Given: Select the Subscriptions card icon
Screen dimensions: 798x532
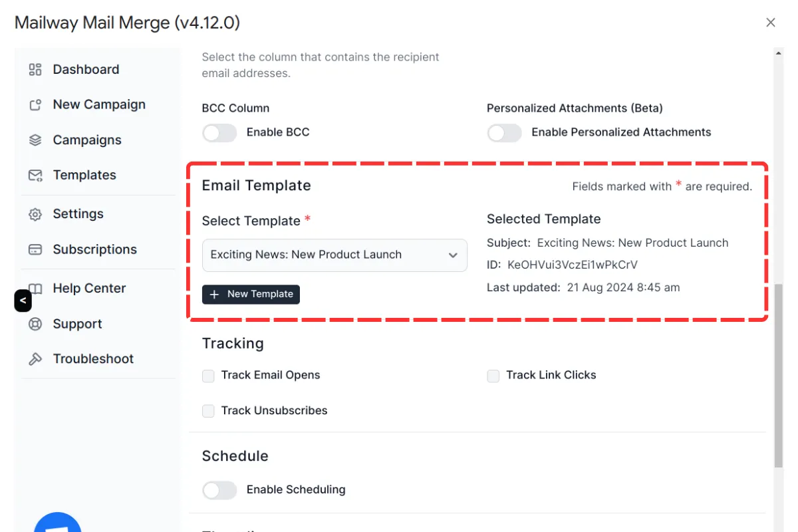Looking at the screenshot, I should pos(36,249).
